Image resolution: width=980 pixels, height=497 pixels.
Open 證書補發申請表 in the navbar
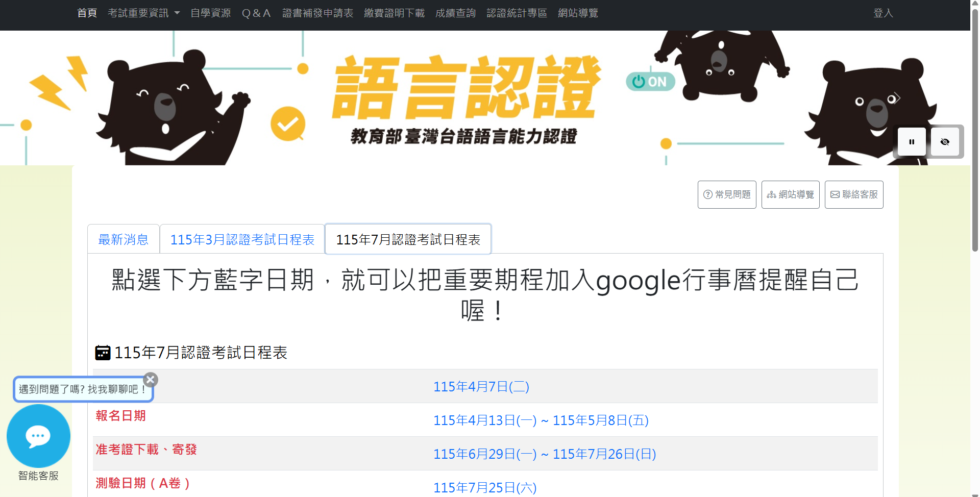tap(318, 13)
